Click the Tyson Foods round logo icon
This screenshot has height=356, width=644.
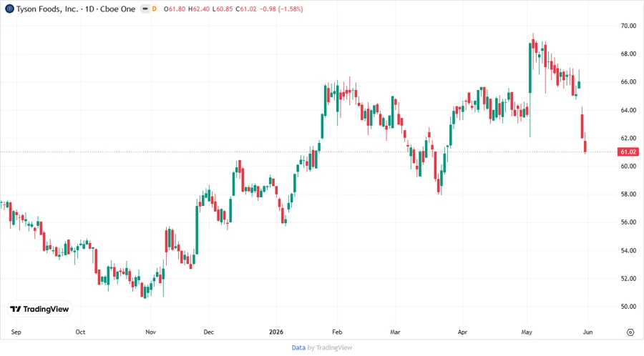coord(9,9)
